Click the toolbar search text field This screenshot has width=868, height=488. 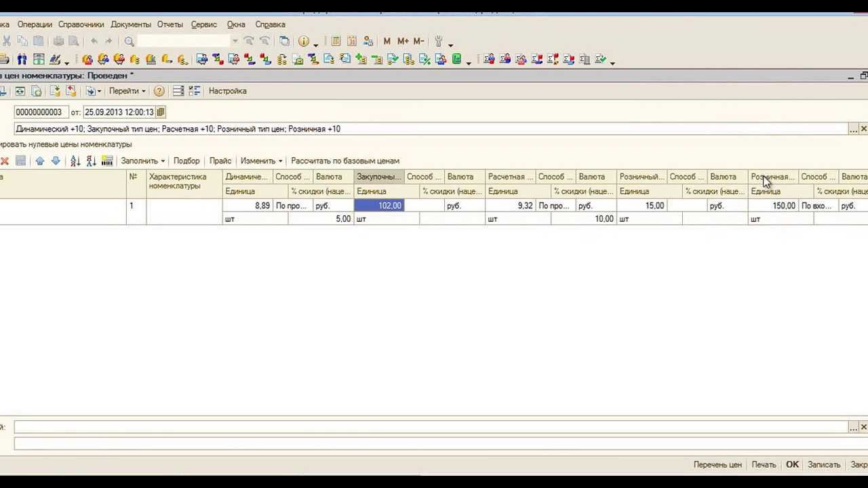[x=184, y=41]
